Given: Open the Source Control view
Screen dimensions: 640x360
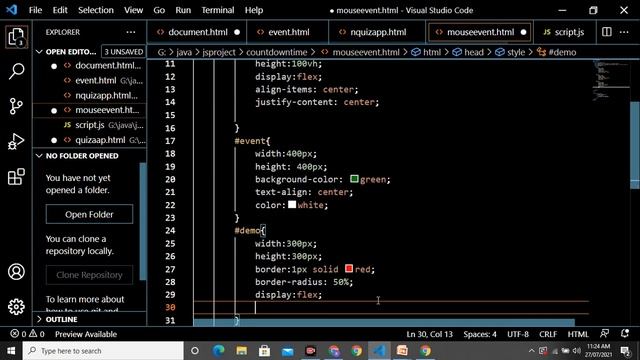Looking at the screenshot, I should tap(16, 106).
